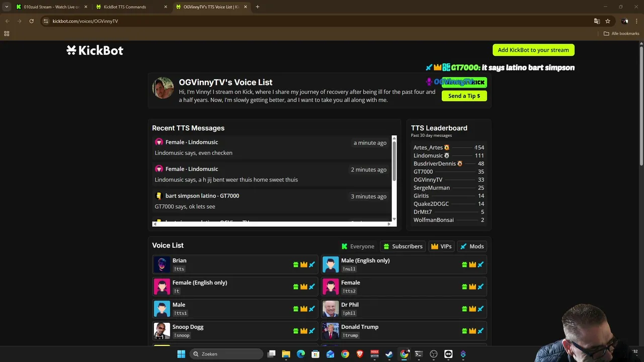Viewport: 644px width, 362px height.
Task: Open File Explorer from taskbar
Action: 286,354
